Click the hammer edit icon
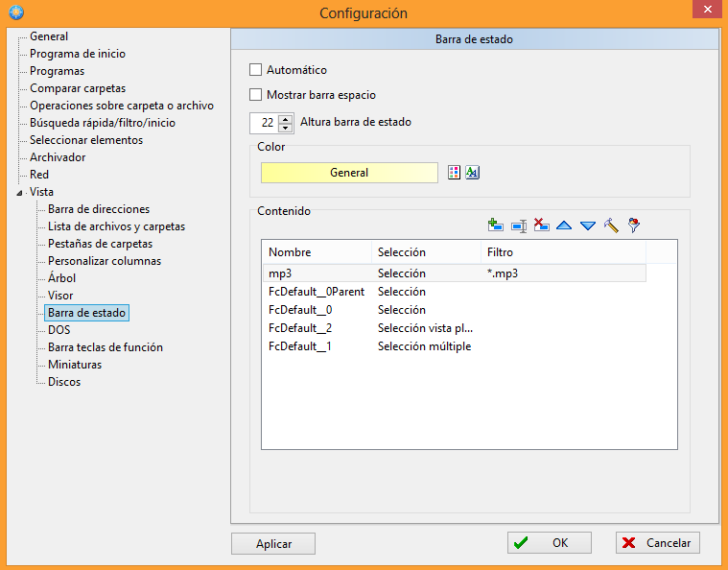Screen dimensions: 728x570 [611, 226]
